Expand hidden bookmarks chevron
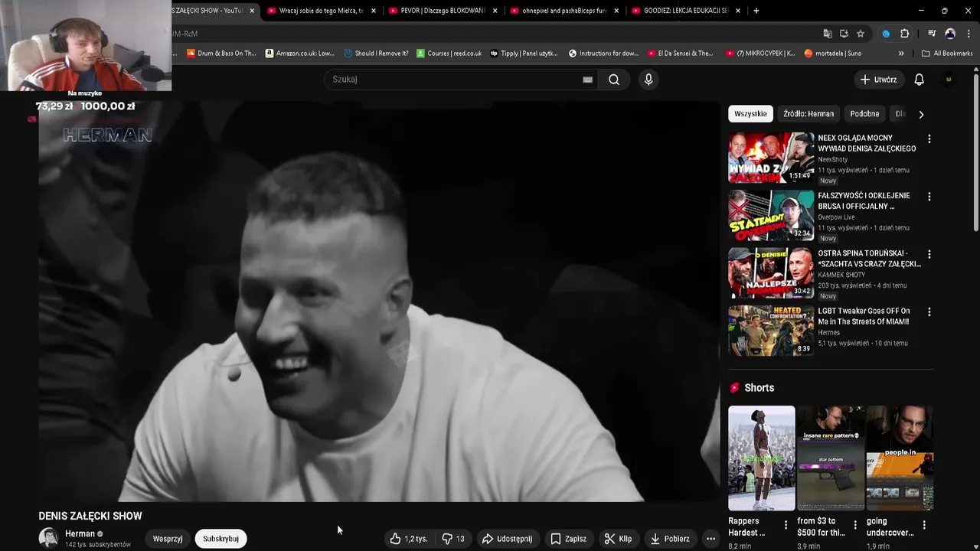Screen dimensions: 980x551 pyautogui.click(x=901, y=54)
